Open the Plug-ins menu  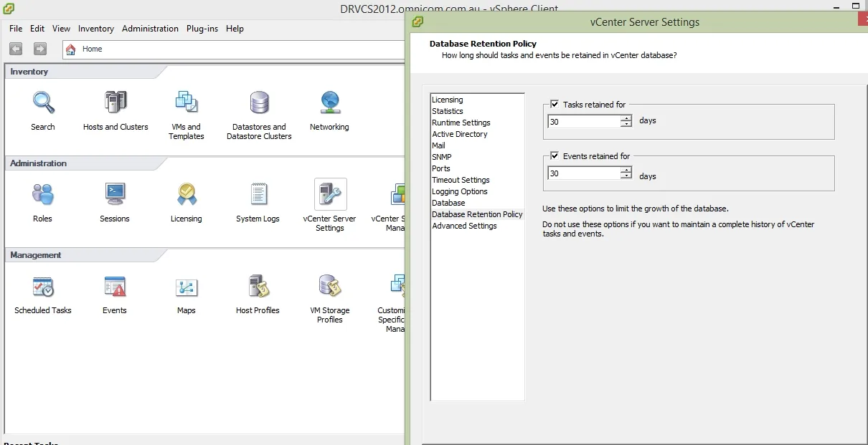(x=203, y=29)
